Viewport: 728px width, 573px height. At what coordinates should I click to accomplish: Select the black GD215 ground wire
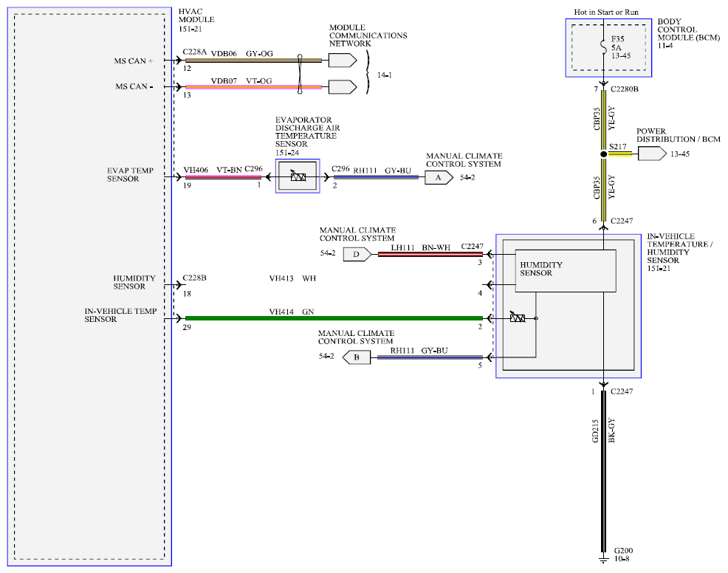click(x=603, y=471)
